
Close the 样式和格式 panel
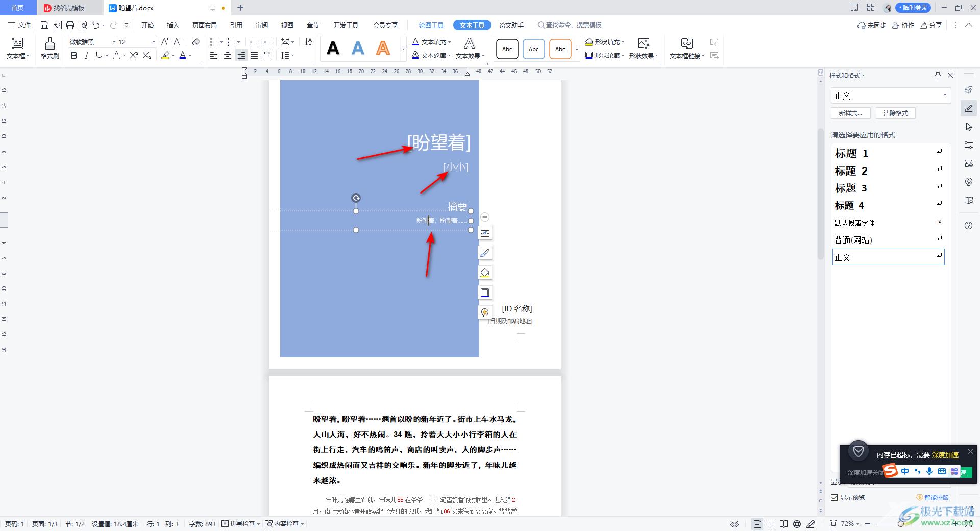pos(950,75)
